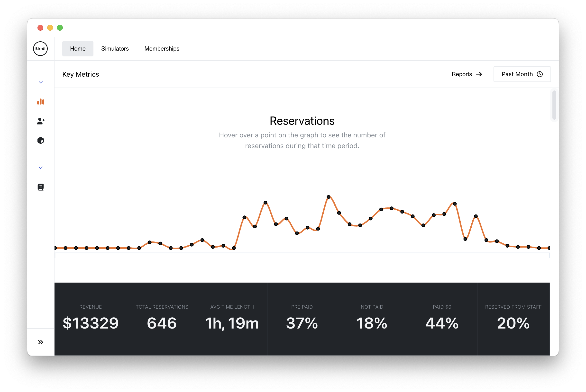Switch to the Memberships tab
586x392 pixels.
[162, 48]
